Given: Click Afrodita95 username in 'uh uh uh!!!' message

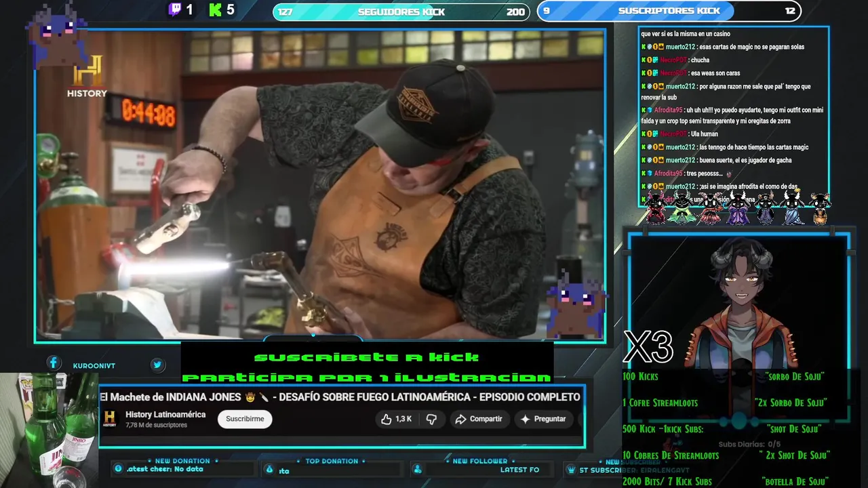Looking at the screenshot, I should (668, 110).
